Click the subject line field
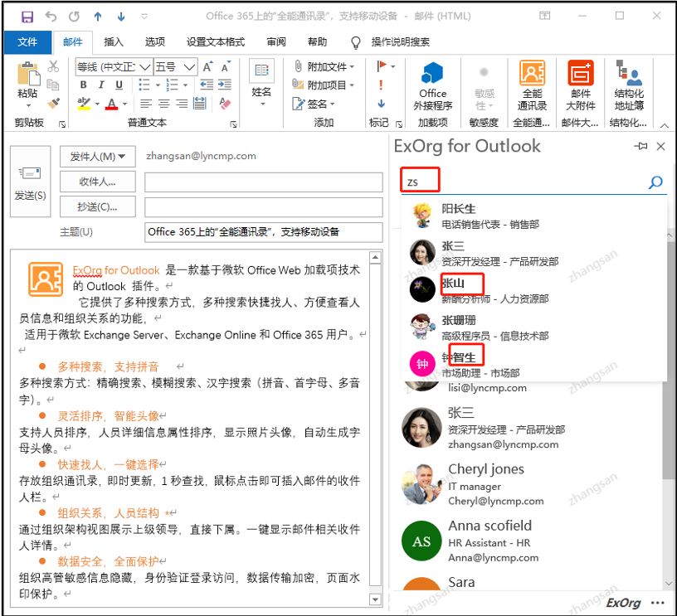Image resolution: width=677 pixels, height=616 pixels. coord(264,232)
